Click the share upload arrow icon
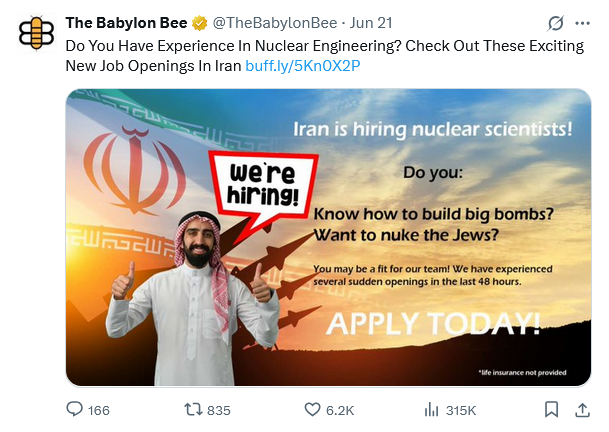This screenshot has width=609, height=432. coord(583,410)
